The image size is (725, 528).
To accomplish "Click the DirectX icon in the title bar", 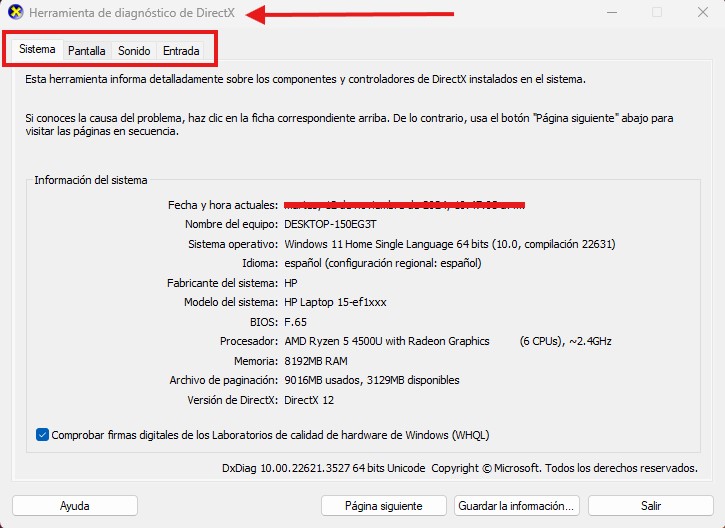I will [x=16, y=12].
